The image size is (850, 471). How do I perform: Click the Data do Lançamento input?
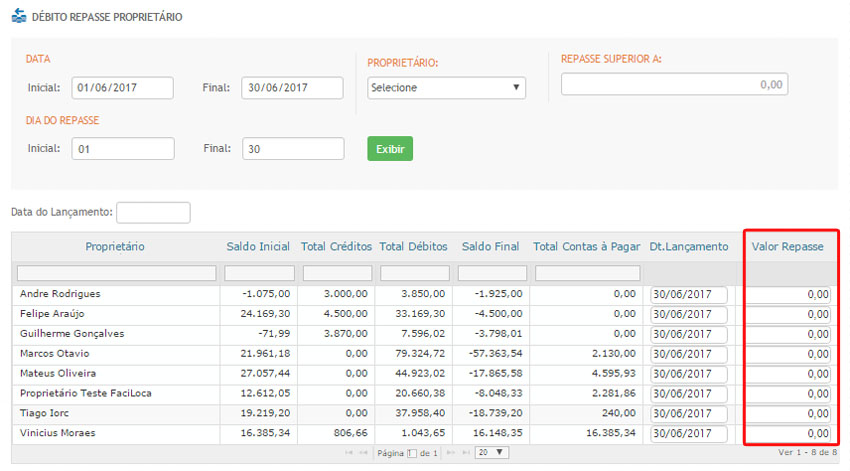153,213
